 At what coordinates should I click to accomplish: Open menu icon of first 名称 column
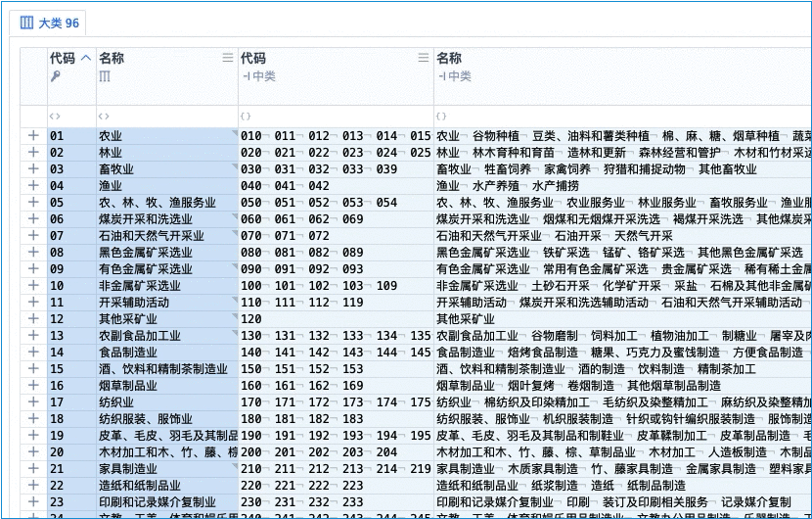(x=227, y=59)
